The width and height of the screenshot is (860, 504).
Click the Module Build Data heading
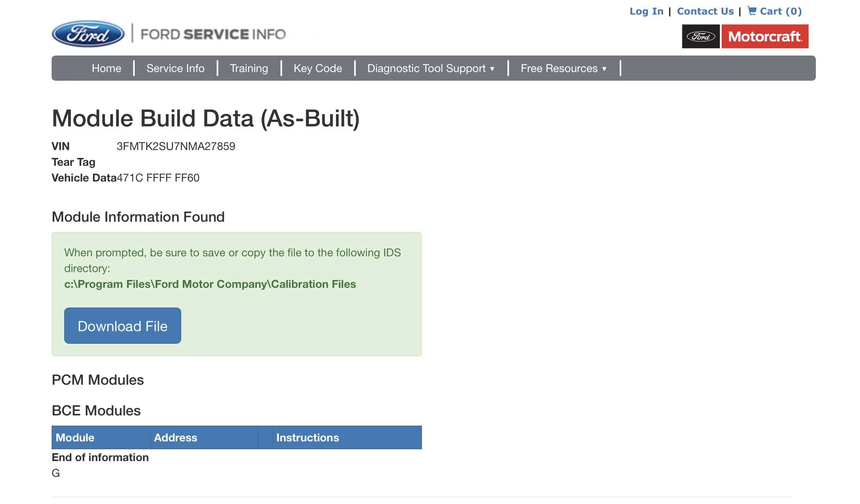(206, 118)
